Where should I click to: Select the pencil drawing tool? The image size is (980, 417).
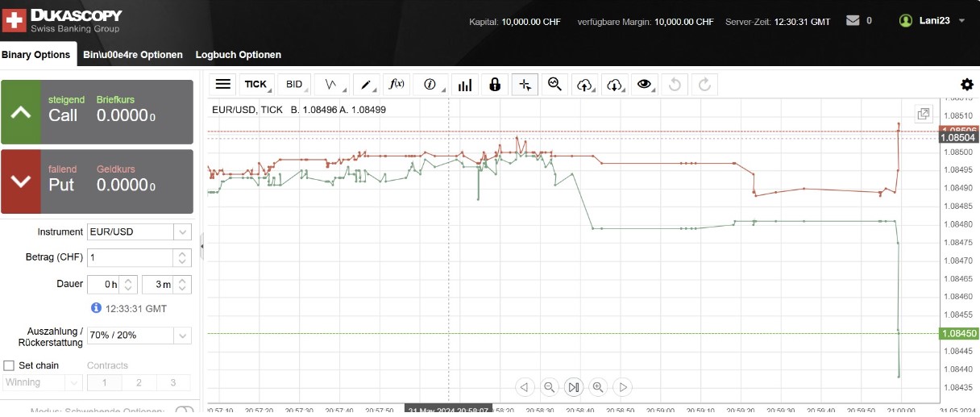(x=366, y=85)
